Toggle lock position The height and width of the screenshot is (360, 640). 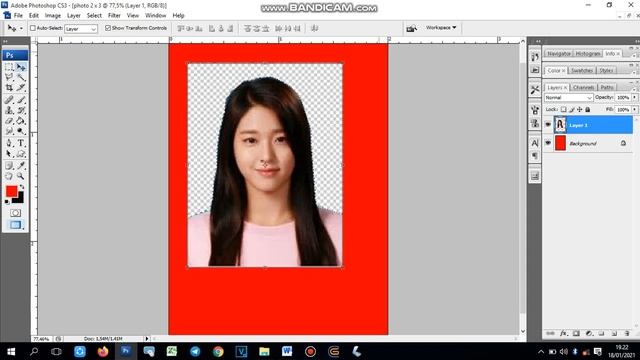580,109
